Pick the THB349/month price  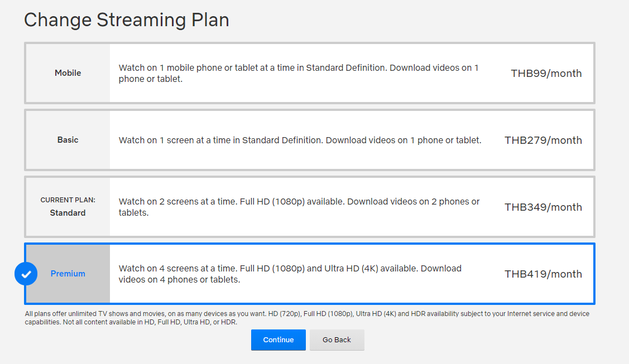pos(543,207)
